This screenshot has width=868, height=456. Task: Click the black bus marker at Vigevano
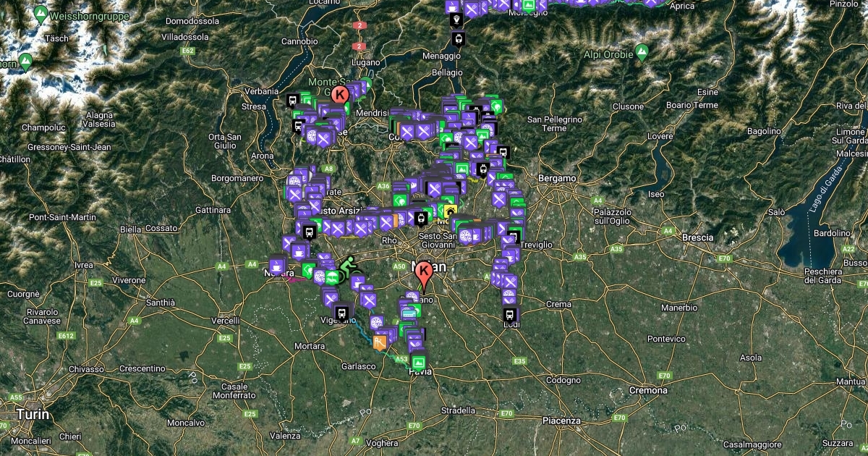(343, 313)
